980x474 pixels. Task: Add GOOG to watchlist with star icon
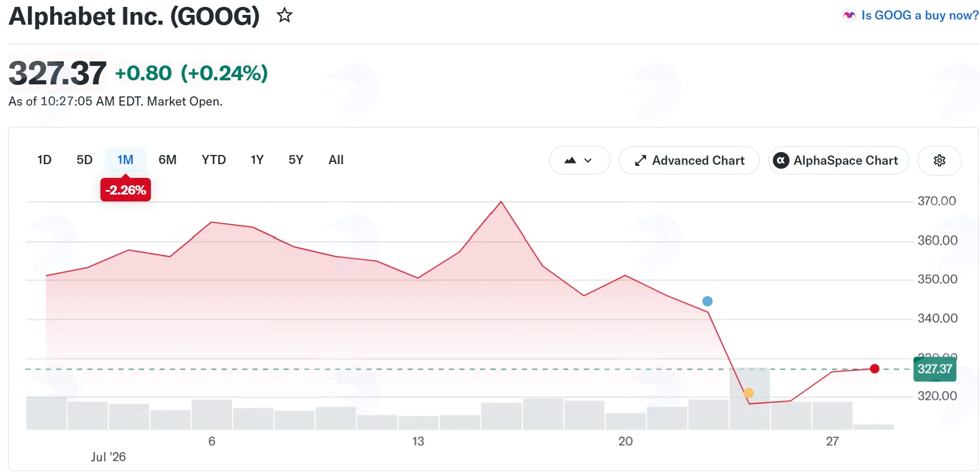tap(285, 15)
